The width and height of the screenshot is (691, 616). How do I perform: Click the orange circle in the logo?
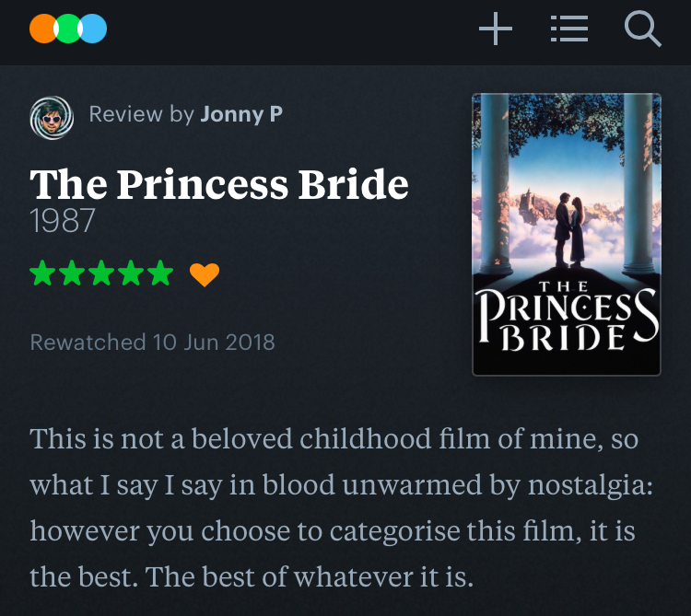[x=42, y=29]
